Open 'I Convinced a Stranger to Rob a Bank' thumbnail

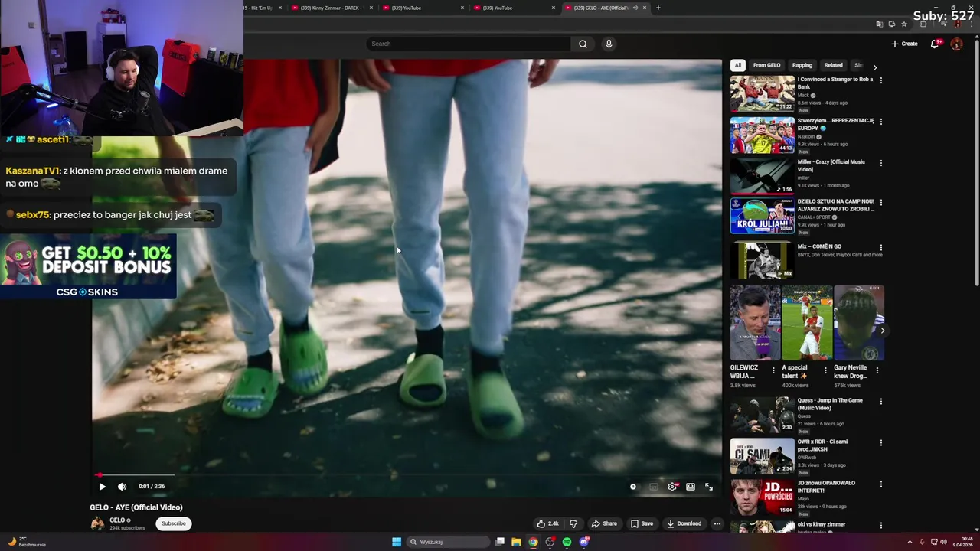(763, 93)
